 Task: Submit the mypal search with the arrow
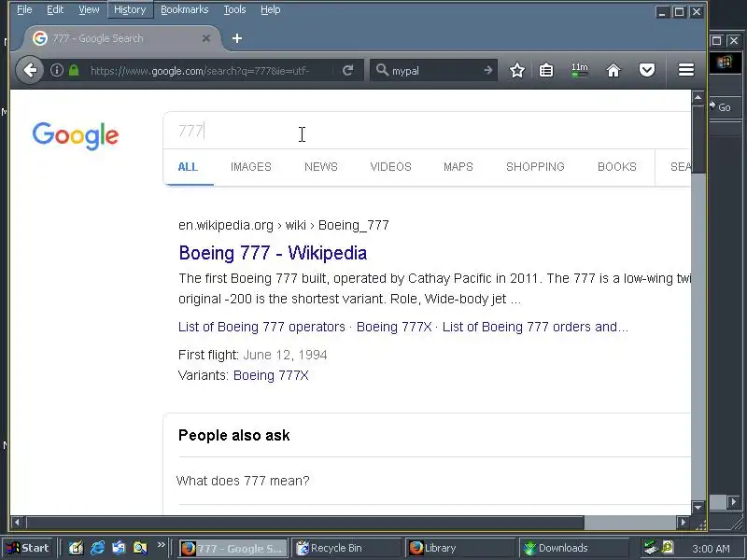[x=487, y=71]
